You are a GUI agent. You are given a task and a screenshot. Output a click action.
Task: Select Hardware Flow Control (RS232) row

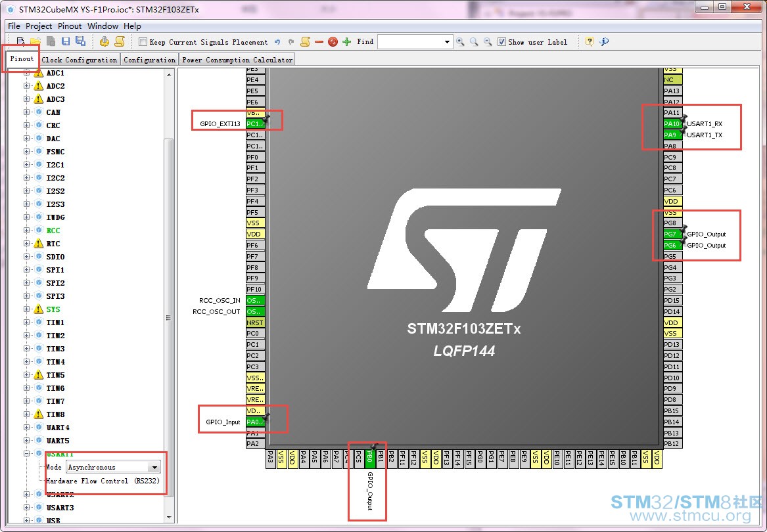point(103,481)
